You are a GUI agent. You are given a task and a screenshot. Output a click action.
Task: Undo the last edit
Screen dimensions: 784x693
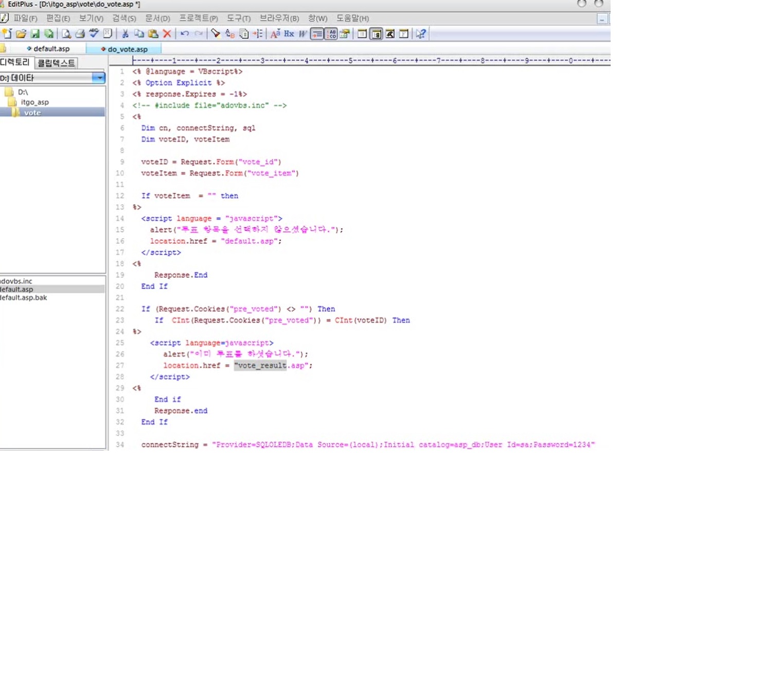coord(185,34)
